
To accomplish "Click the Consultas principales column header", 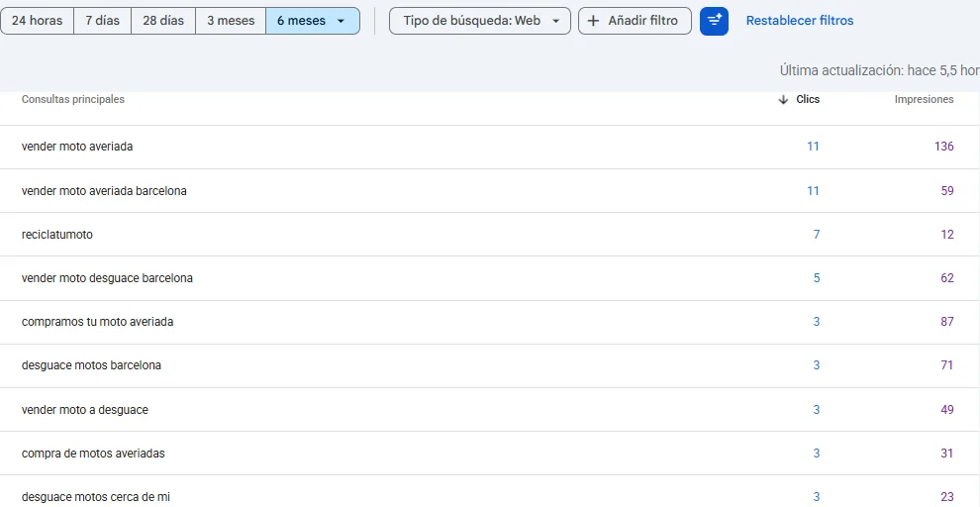I will click(73, 99).
